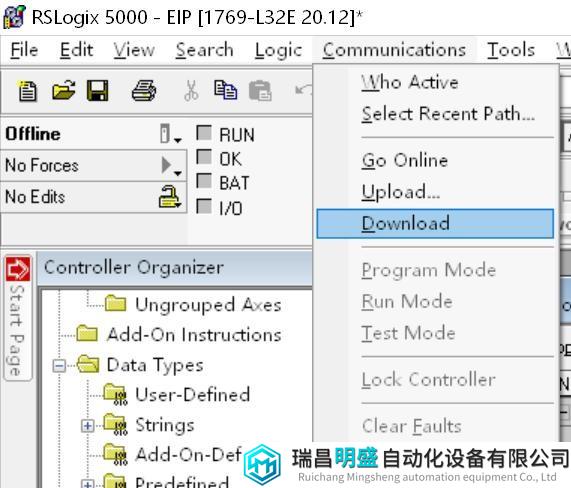The width and height of the screenshot is (571, 488).
Task: Collapse the Data Types tree node
Action: click(x=59, y=365)
